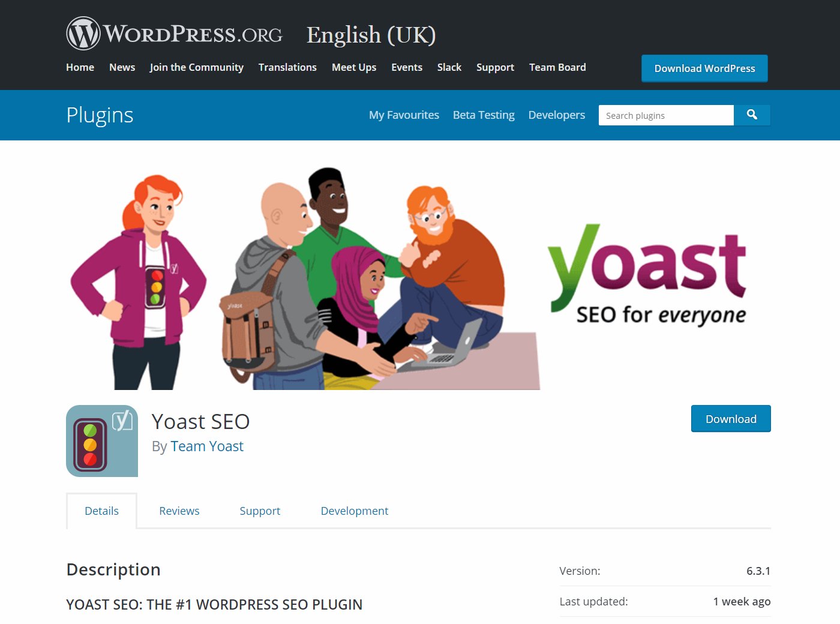Click the Yoast SEO traffic light plugin icon
Screen dimensions: 840x624
click(102, 441)
